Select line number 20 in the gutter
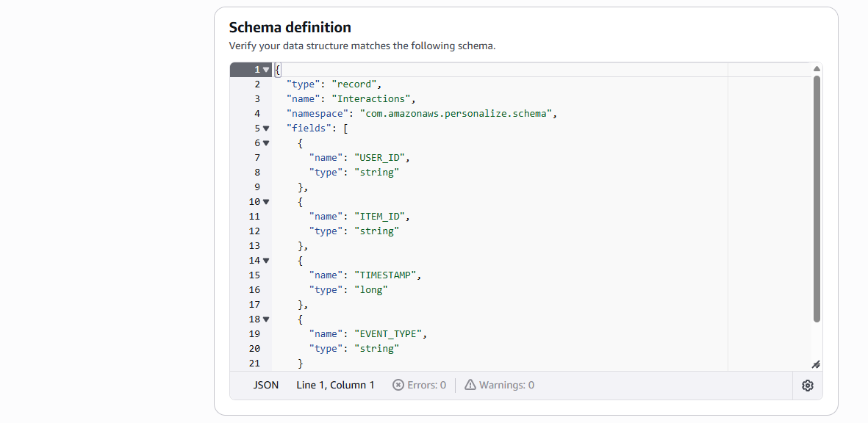Screen dimensions: 868x423 click(254, 349)
